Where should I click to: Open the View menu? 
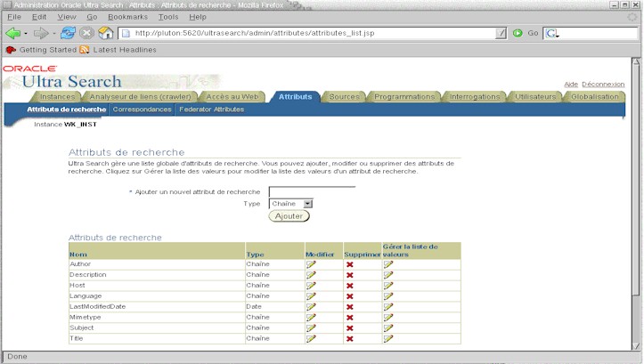point(67,17)
